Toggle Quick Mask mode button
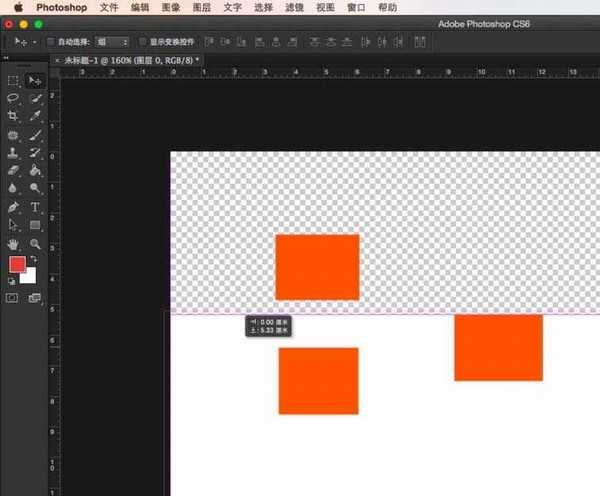Viewport: 600px width, 496px height. 13,298
